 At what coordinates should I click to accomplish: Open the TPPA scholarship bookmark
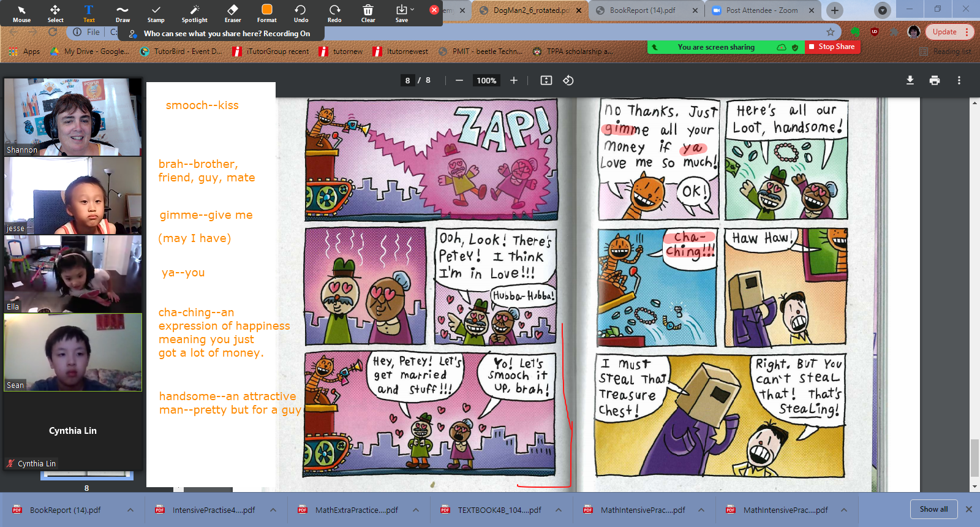pos(573,51)
